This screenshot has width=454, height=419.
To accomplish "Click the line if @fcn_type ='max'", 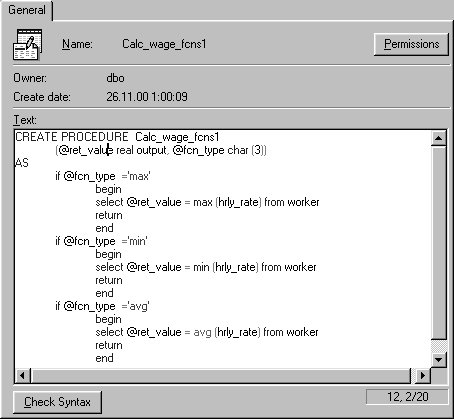I will (103, 176).
